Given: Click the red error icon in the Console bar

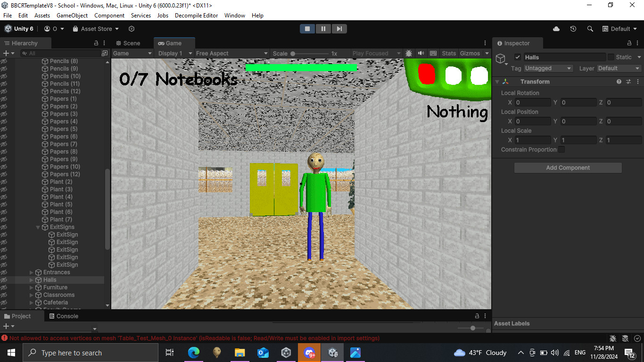Looking at the screenshot, I should click(x=5, y=338).
